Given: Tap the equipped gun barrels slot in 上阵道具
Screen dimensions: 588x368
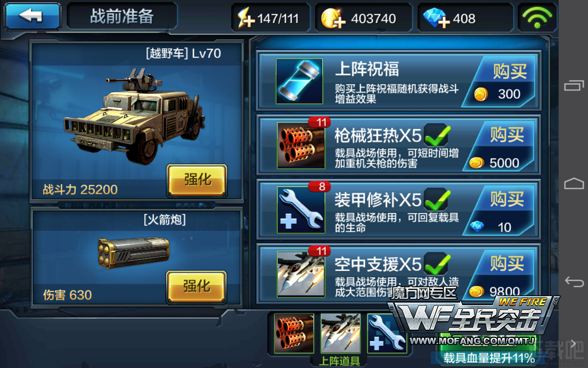Looking at the screenshot, I should coord(294,333).
